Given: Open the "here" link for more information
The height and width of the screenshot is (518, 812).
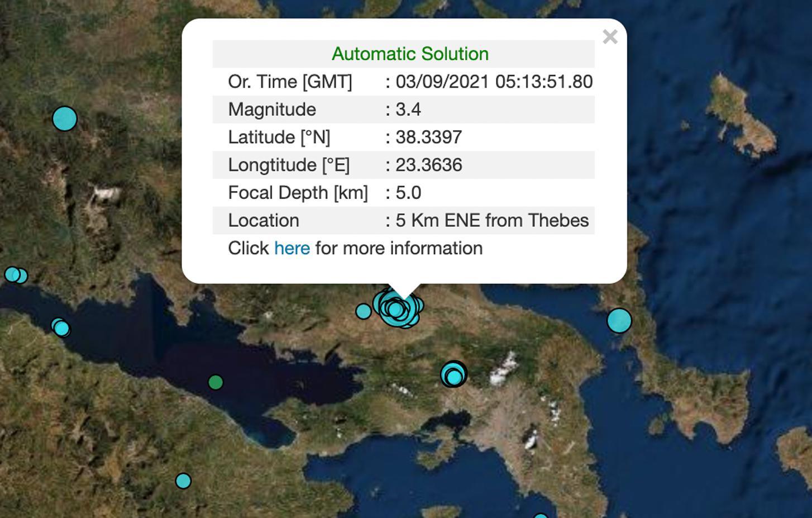Looking at the screenshot, I should (x=292, y=248).
